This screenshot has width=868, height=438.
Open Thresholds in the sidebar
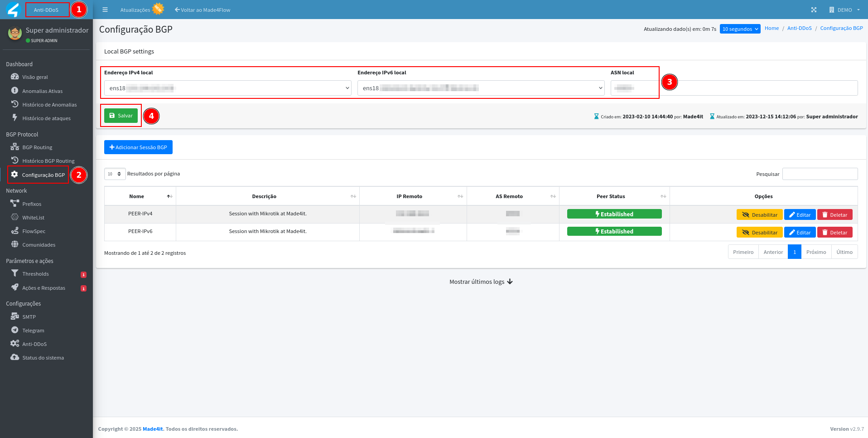pyautogui.click(x=35, y=274)
